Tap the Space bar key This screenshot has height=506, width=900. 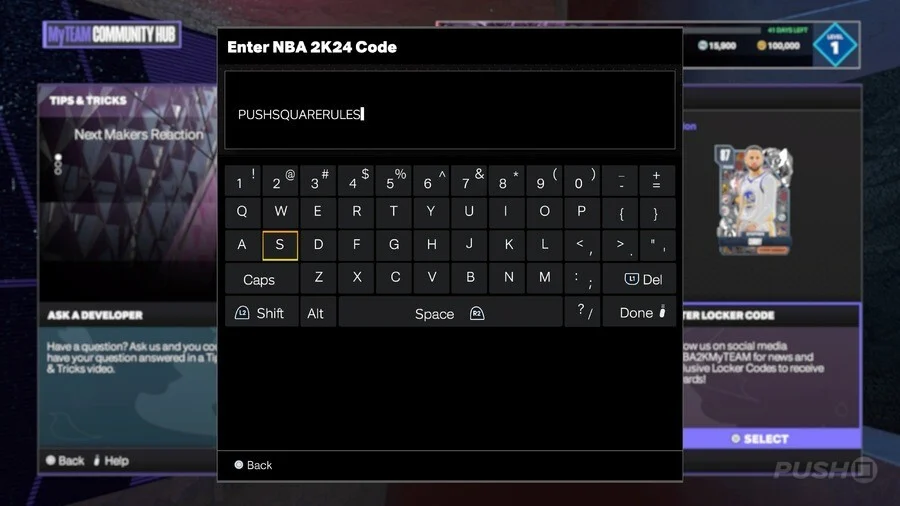click(x=450, y=313)
